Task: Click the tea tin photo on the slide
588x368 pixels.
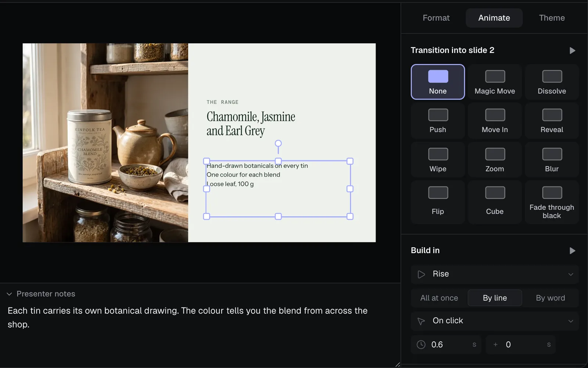Action: pos(105,143)
